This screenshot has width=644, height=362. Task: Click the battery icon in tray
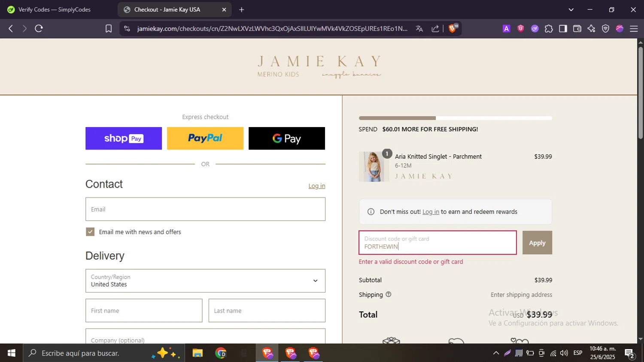click(x=530, y=353)
